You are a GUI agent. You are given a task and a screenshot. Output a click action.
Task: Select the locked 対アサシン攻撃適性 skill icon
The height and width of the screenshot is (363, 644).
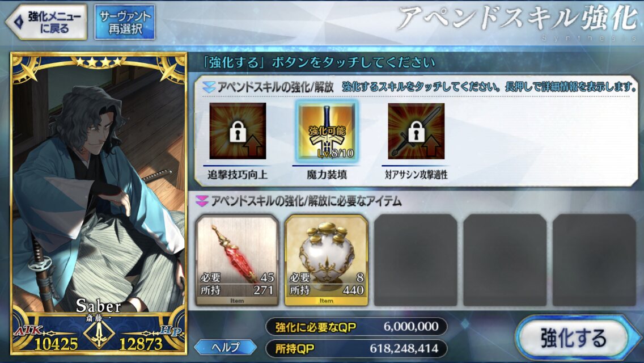(416, 130)
